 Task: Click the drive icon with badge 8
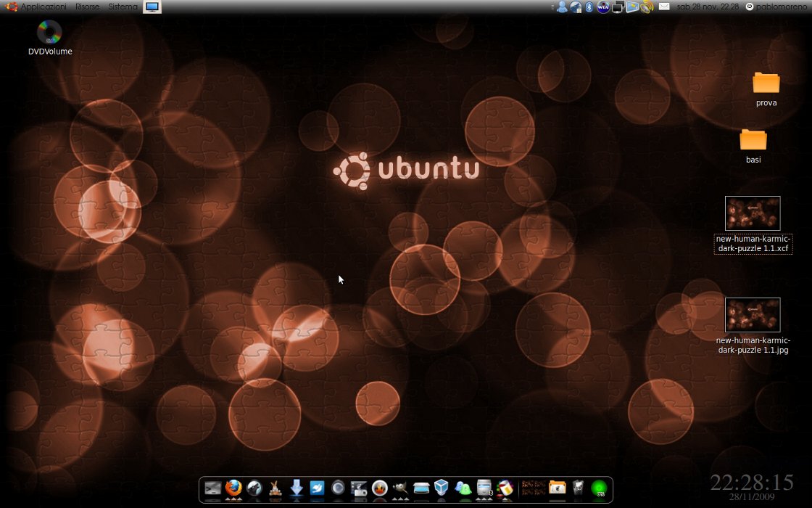[484, 488]
